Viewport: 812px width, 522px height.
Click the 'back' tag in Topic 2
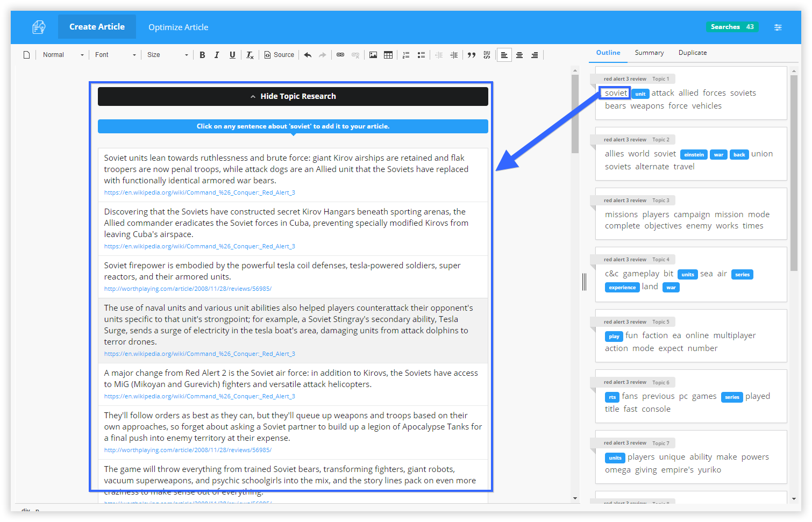739,154
